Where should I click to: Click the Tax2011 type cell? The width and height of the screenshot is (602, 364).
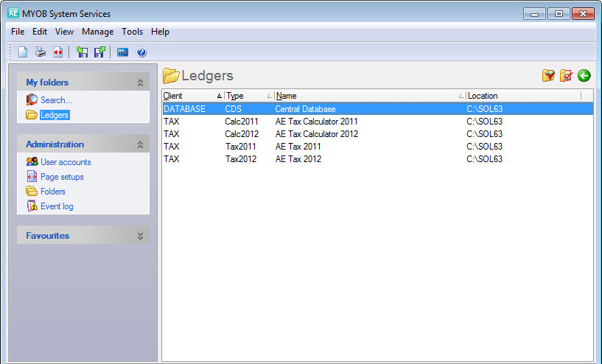click(x=240, y=147)
